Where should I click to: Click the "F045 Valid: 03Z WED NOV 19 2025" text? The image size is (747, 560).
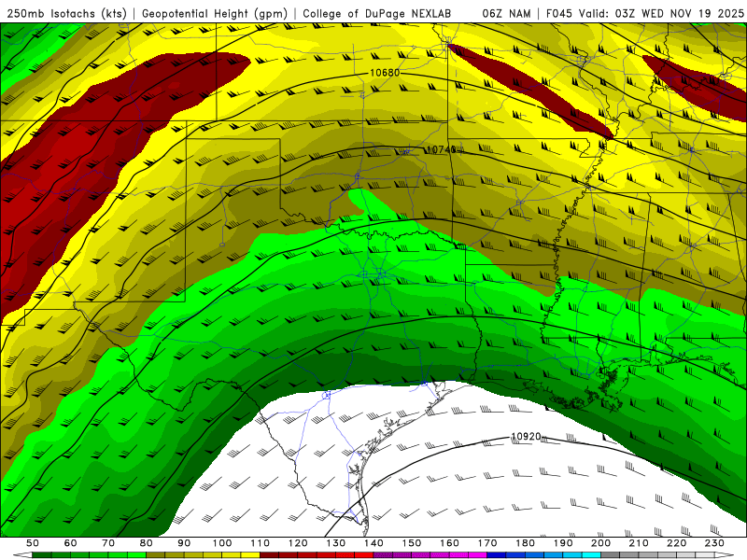point(645,14)
